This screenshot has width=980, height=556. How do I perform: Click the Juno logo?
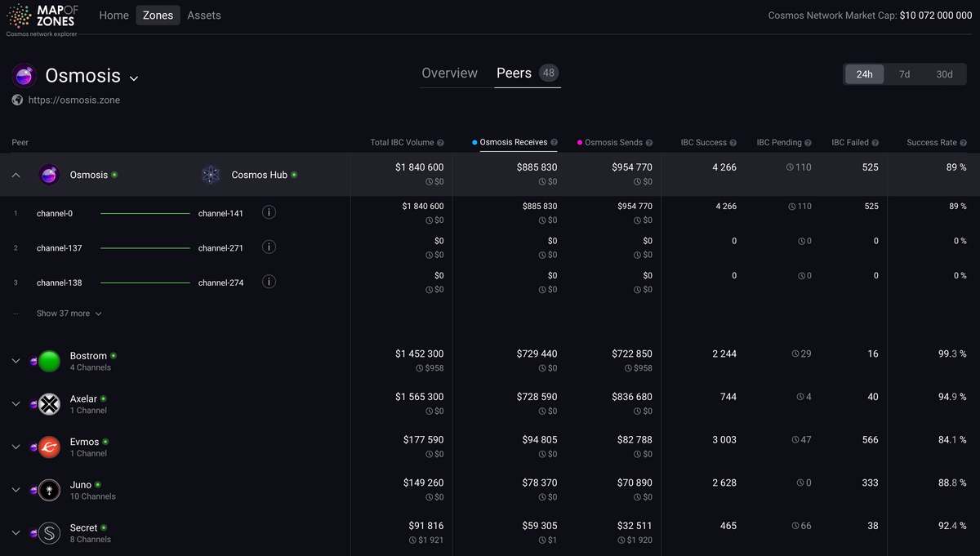click(x=49, y=490)
